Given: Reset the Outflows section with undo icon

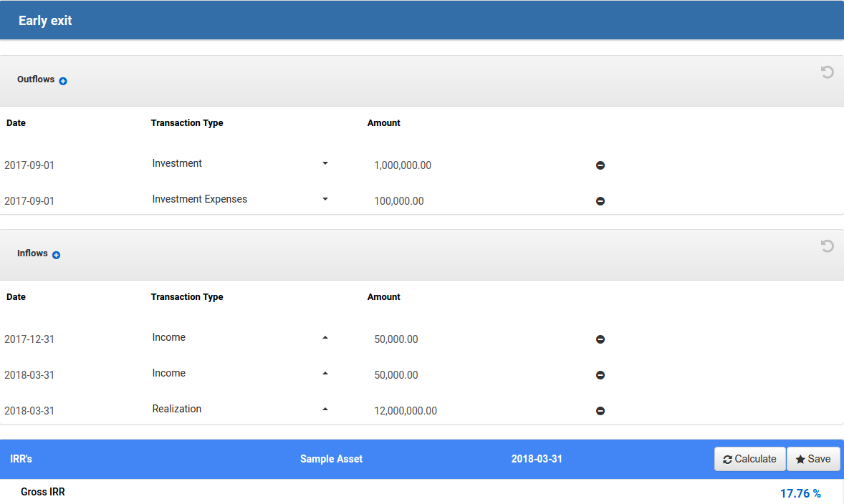Looking at the screenshot, I should (x=827, y=72).
